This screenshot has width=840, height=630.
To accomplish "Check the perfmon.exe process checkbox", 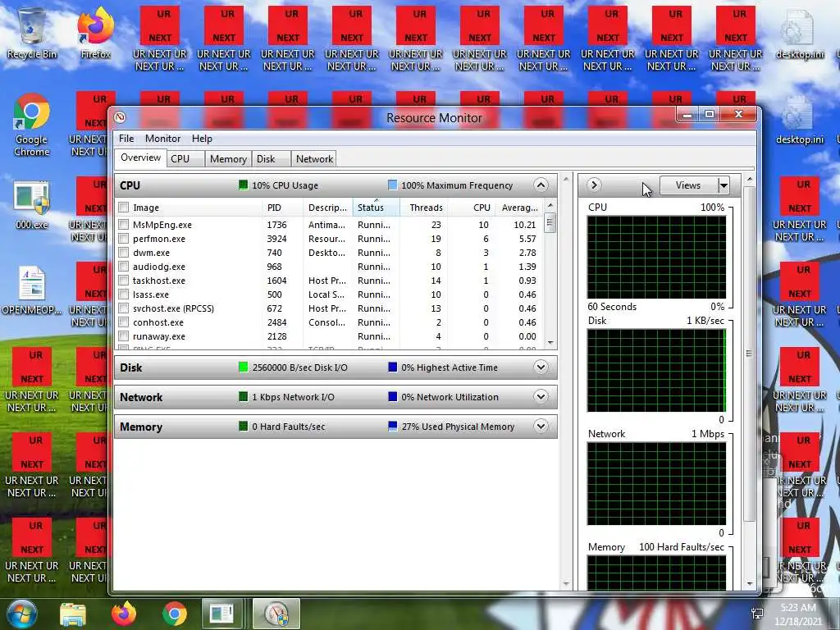I will [x=124, y=239].
